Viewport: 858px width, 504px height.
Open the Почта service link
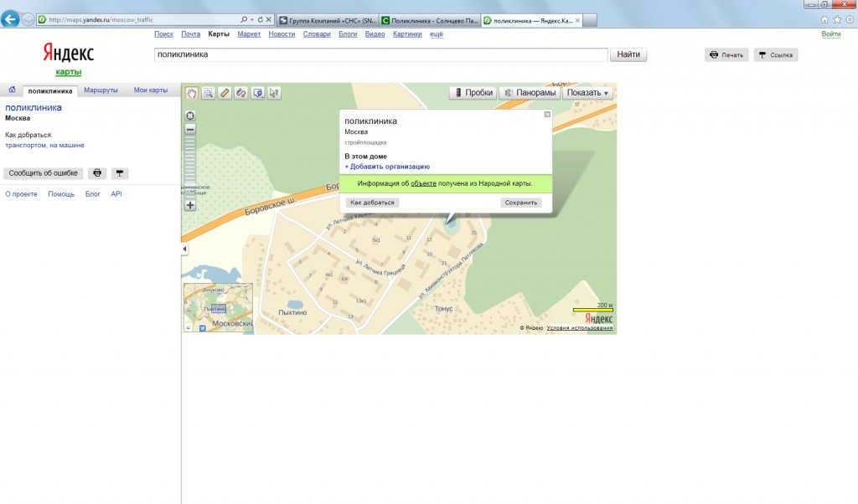coord(190,33)
